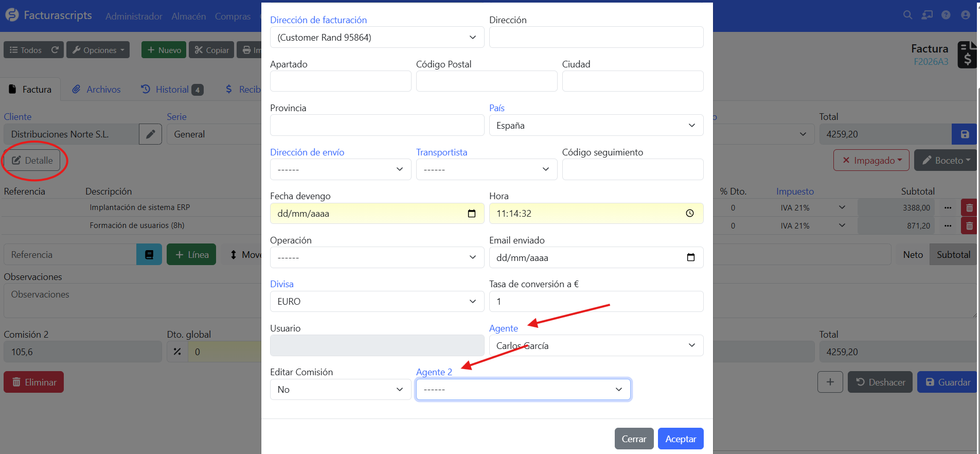This screenshot has height=454, width=980.
Task: Click the Agente link label
Action: pyautogui.click(x=504, y=328)
